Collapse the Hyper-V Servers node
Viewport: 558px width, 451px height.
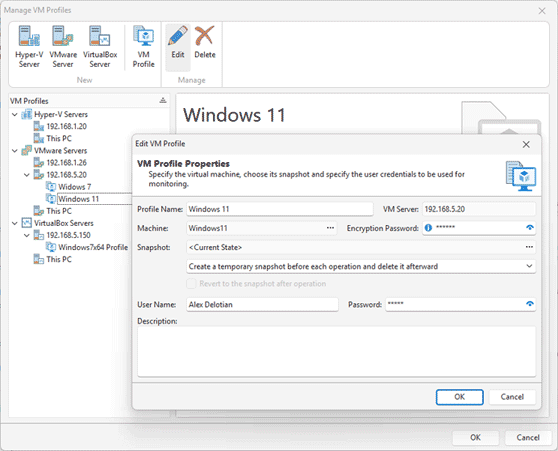tap(15, 115)
